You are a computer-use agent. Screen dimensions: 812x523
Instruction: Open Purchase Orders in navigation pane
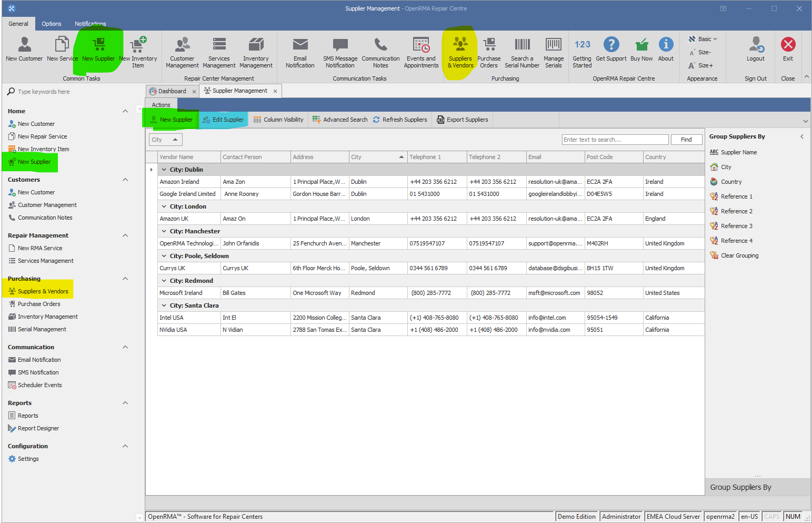(34, 304)
